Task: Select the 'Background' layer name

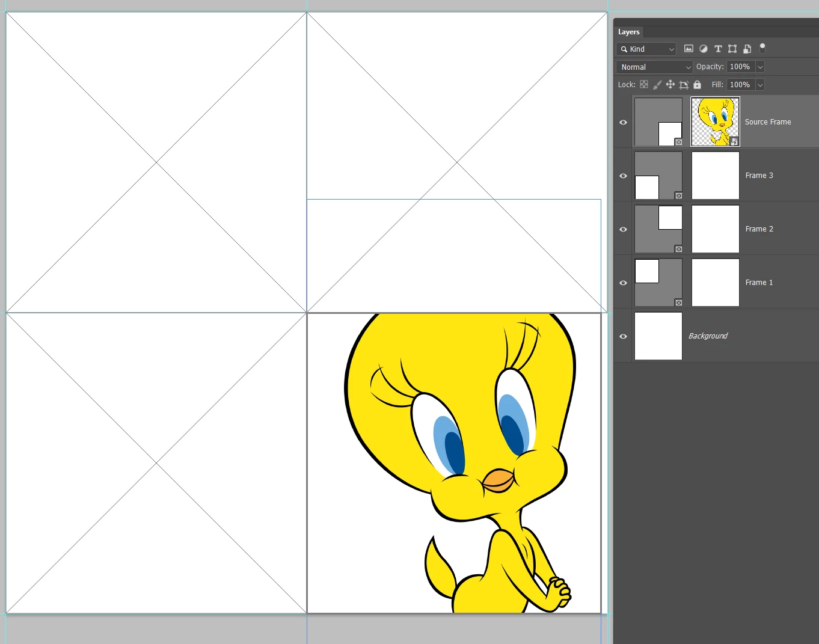Action: [708, 336]
